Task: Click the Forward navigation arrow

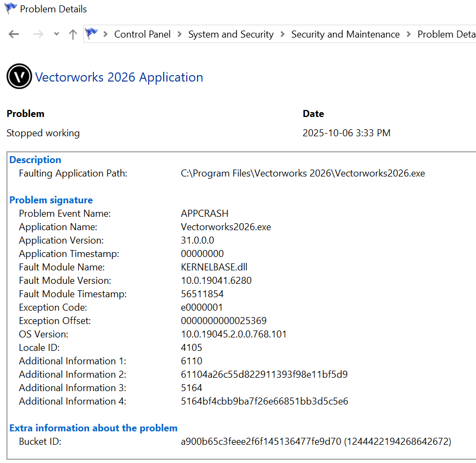Action: point(38,34)
